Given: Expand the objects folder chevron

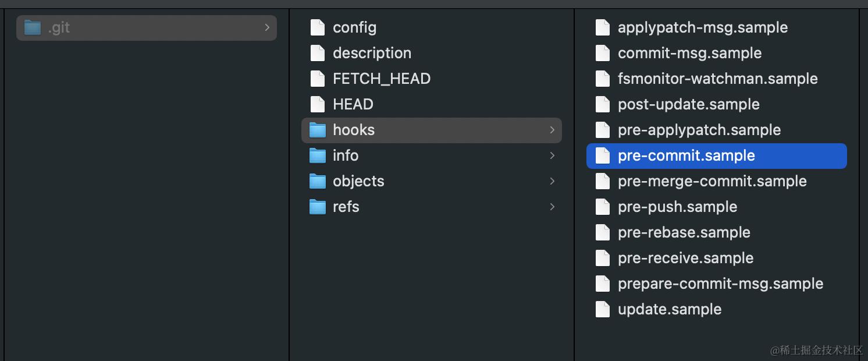Looking at the screenshot, I should click(552, 181).
